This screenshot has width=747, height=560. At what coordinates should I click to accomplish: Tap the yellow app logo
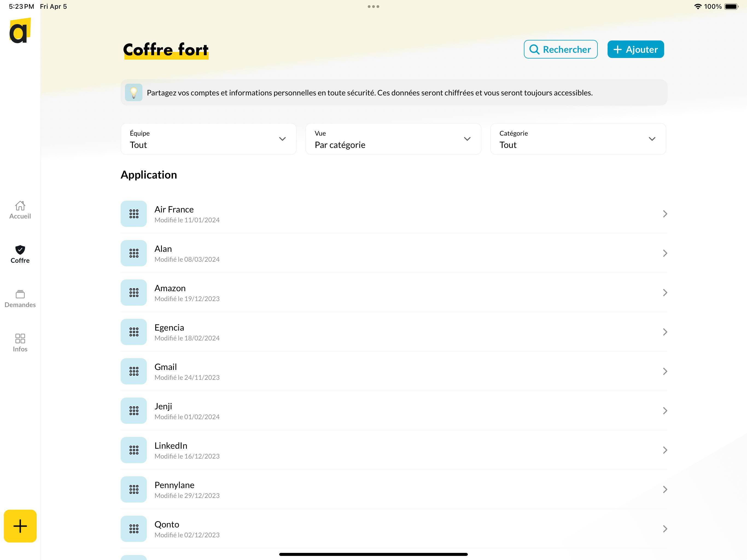pos(20,31)
